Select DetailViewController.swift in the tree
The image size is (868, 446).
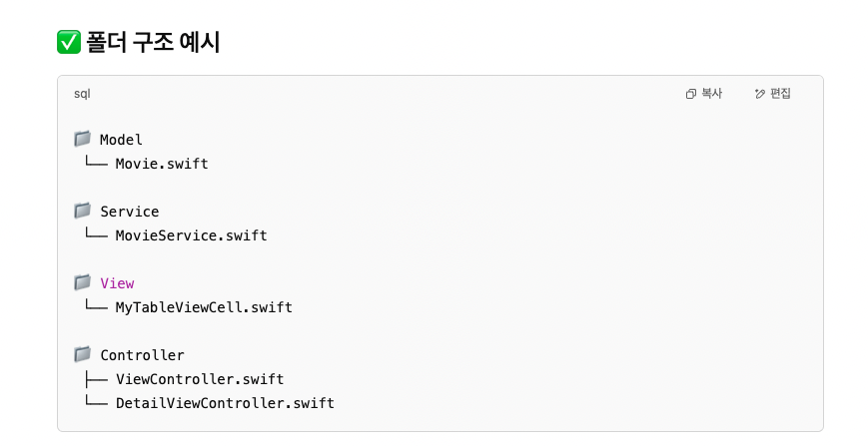coord(225,403)
